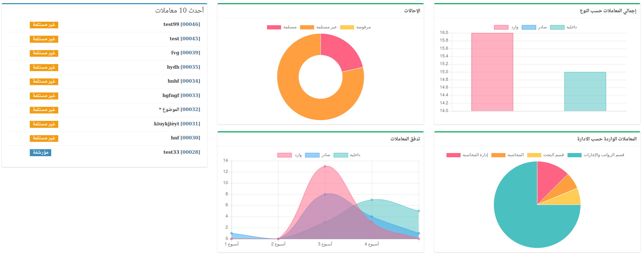Open transaction test99 [00046] link
This screenshot has height=263, width=644.
pos(182,25)
